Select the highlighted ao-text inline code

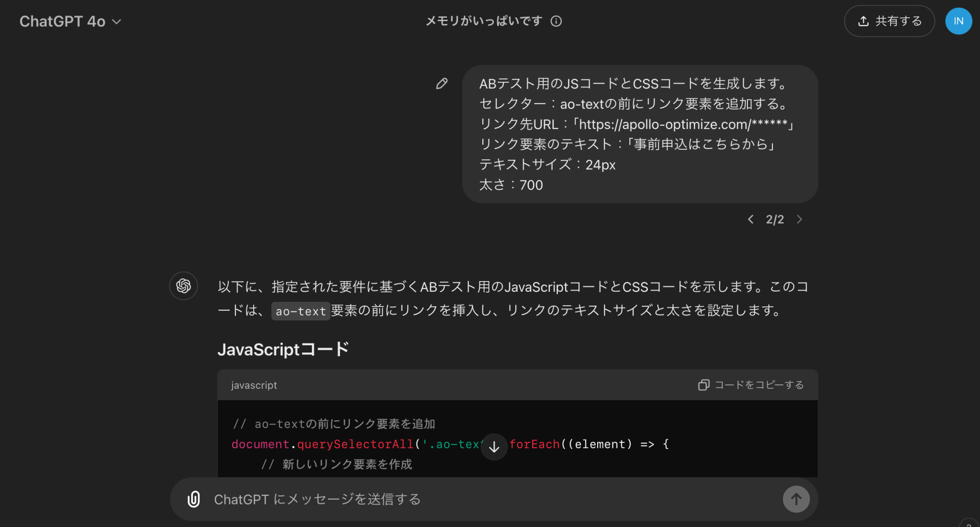point(301,311)
